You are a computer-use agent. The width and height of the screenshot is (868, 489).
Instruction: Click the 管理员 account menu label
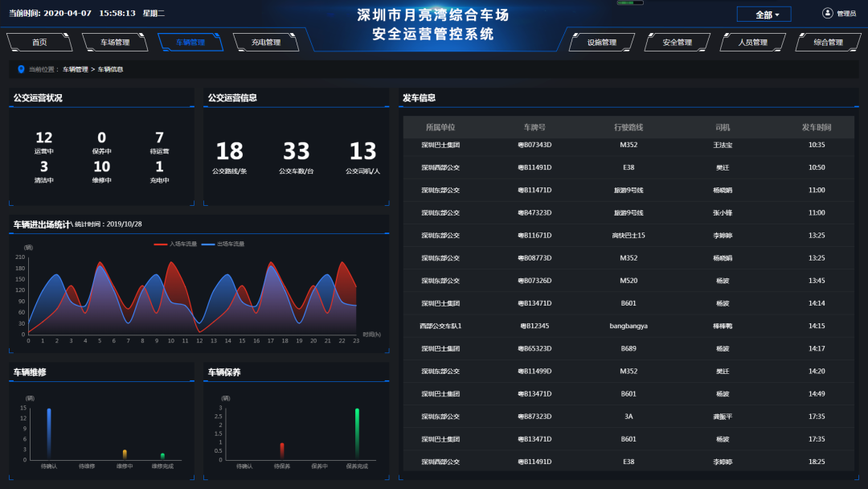[846, 14]
